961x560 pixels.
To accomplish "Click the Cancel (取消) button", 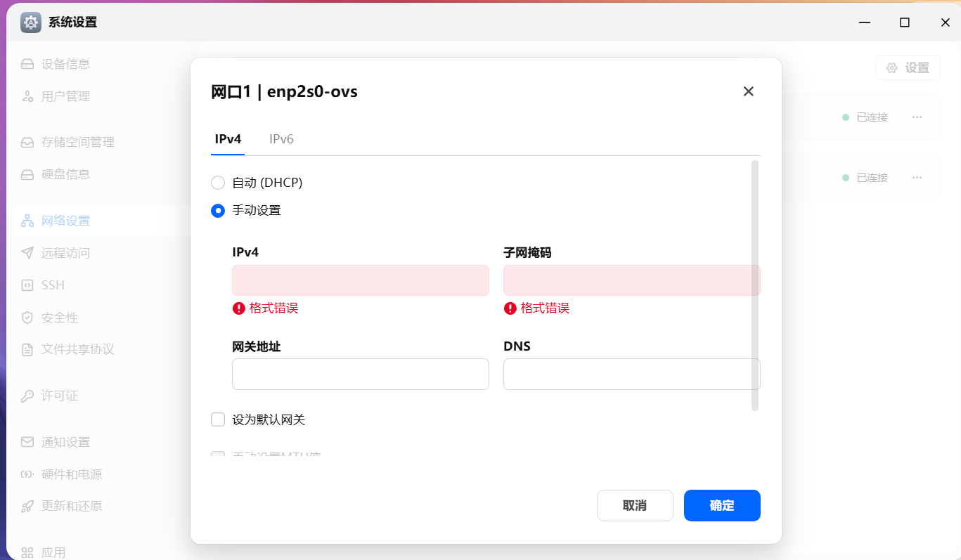I will 635,505.
